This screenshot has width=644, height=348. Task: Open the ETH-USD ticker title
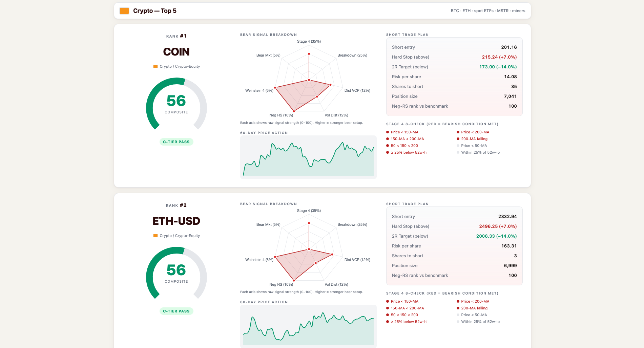[176, 221]
